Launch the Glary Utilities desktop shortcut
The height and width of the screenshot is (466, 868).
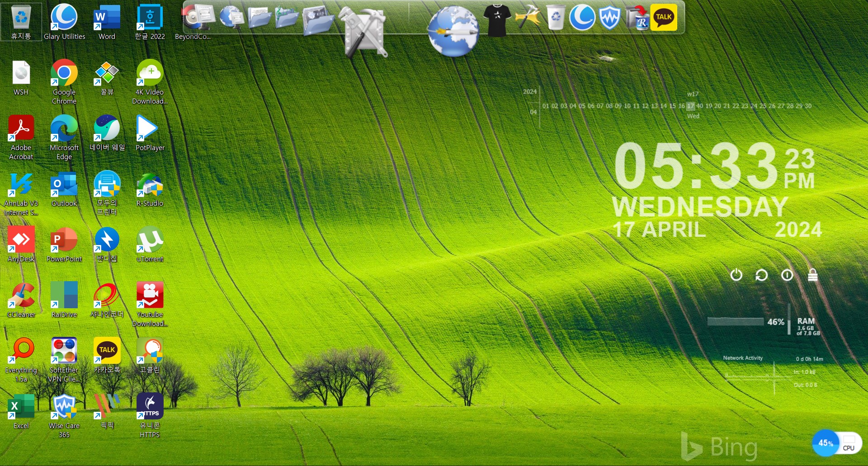(64, 22)
